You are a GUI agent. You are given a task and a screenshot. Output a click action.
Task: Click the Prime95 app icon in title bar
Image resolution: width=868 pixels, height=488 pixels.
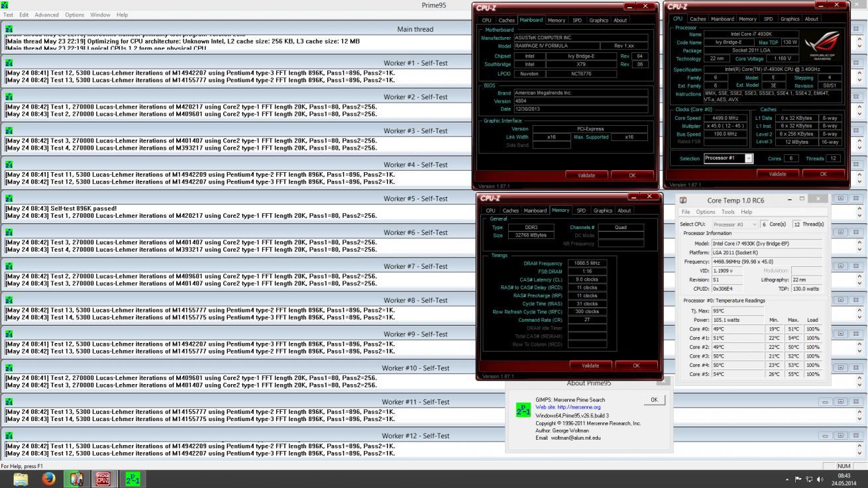tap(5, 5)
